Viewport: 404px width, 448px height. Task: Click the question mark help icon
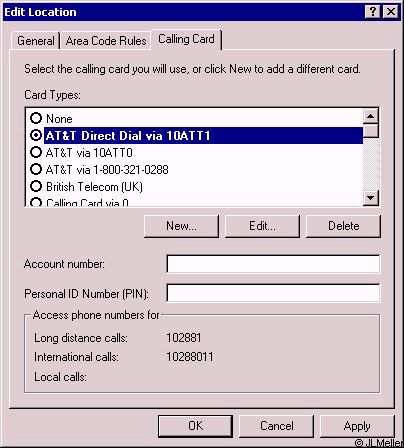click(x=373, y=12)
